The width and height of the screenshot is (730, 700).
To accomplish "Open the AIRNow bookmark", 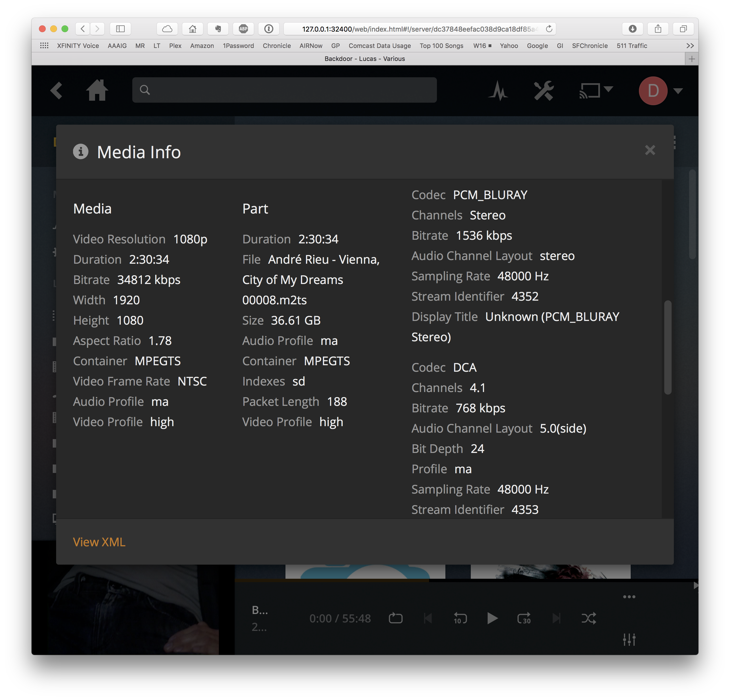I will coord(311,45).
